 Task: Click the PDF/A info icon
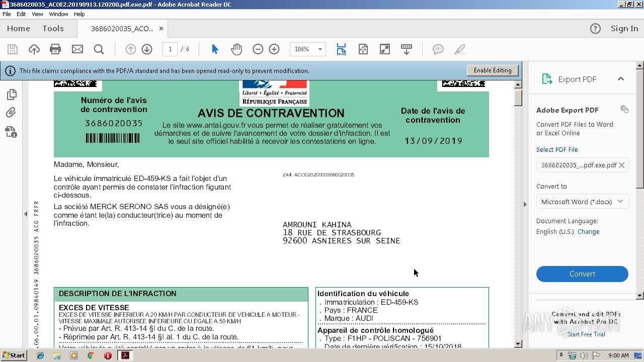[x=10, y=71]
